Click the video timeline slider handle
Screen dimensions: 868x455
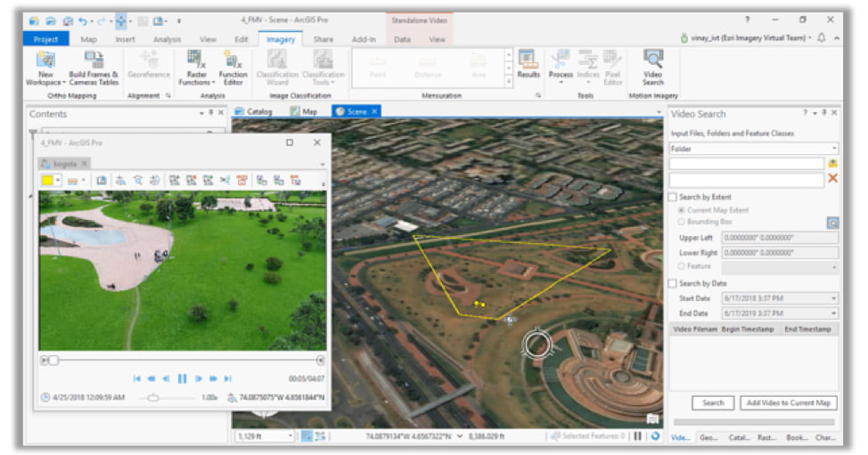[x=53, y=361]
